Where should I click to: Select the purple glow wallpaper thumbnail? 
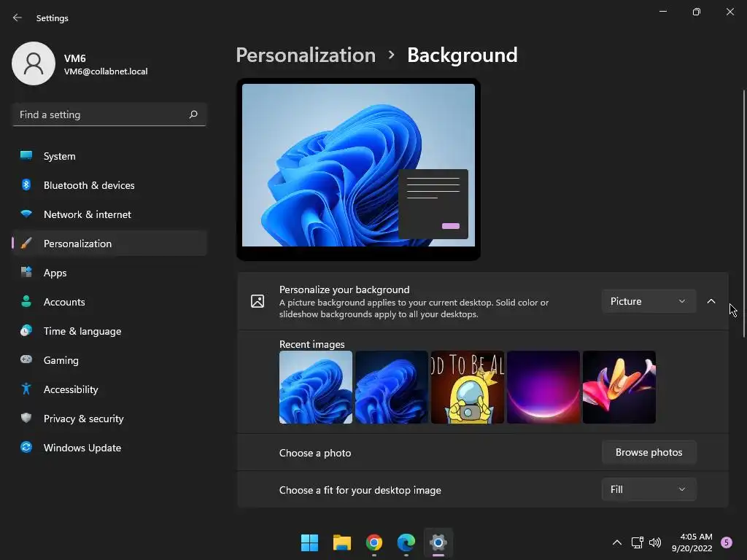543,387
